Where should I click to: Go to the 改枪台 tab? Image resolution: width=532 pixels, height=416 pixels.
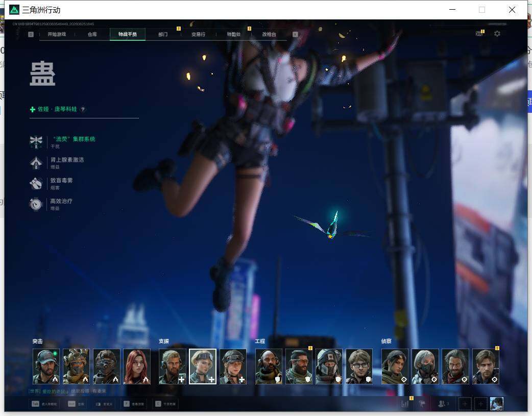tap(269, 34)
